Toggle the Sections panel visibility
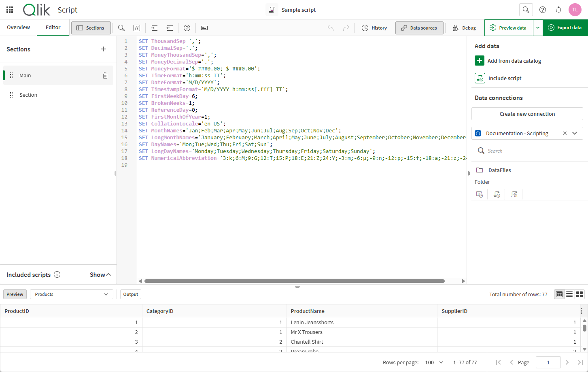Viewport: 588px width, 372px height. coord(91,28)
